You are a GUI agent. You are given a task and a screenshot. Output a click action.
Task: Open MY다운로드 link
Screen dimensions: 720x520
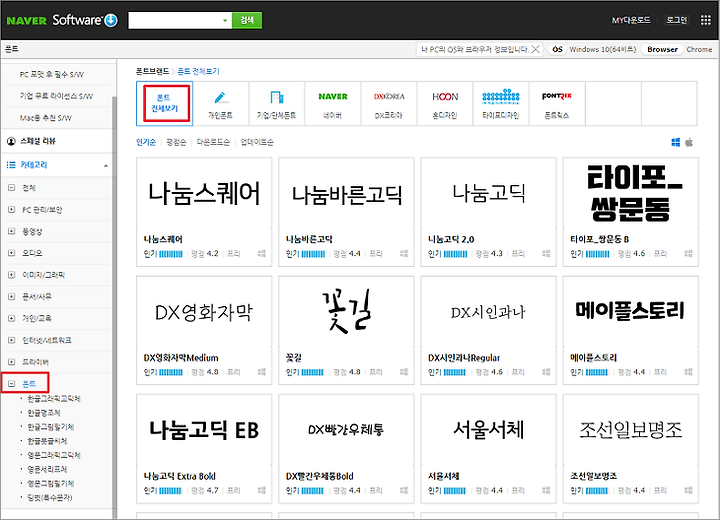(x=631, y=20)
